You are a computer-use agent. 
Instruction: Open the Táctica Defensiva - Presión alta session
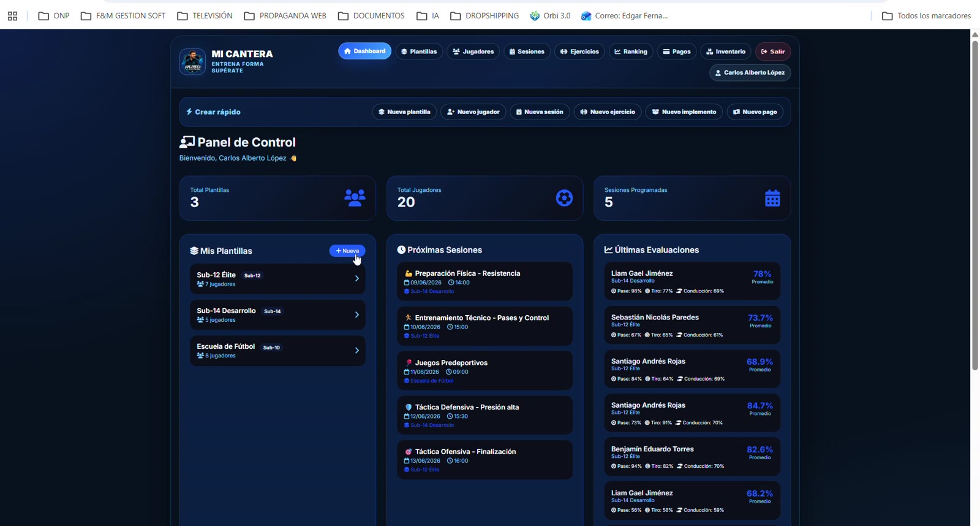(484, 415)
